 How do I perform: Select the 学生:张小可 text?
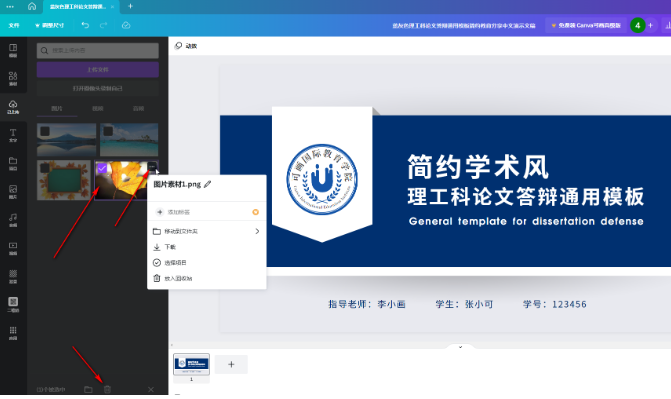(464, 304)
